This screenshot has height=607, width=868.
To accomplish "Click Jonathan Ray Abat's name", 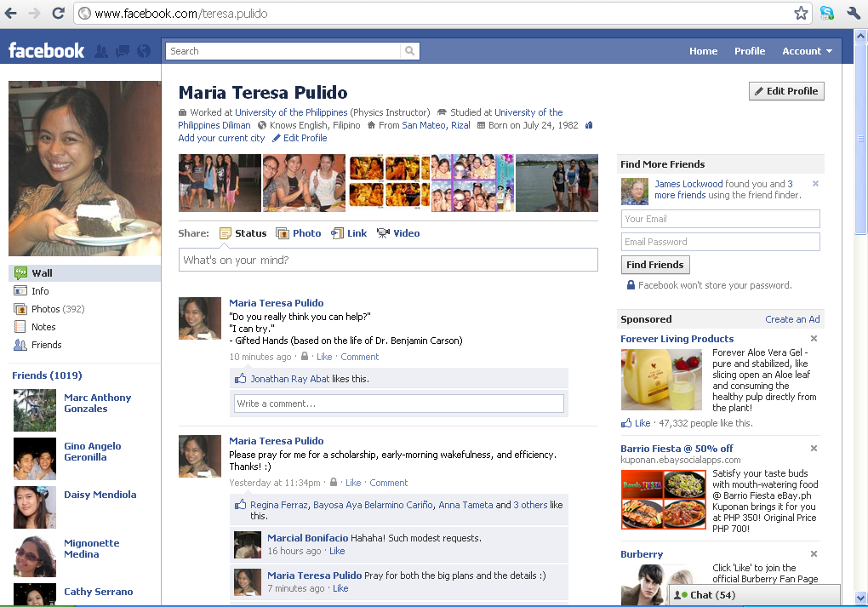I will point(290,379).
